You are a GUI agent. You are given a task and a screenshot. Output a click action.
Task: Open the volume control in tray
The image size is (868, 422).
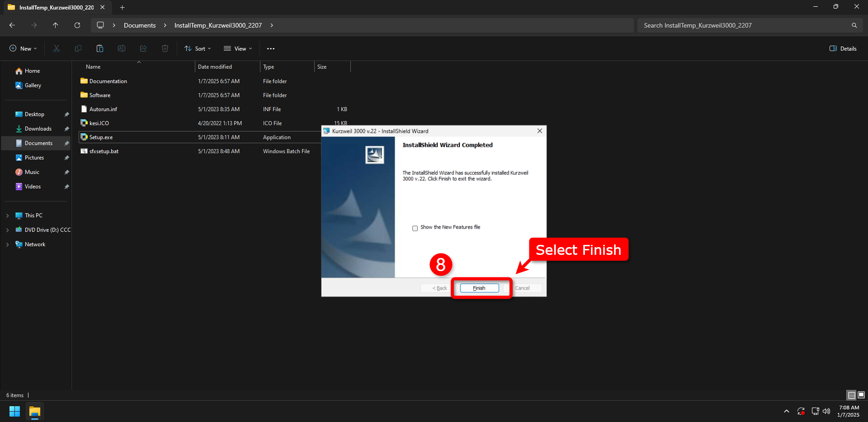point(826,411)
